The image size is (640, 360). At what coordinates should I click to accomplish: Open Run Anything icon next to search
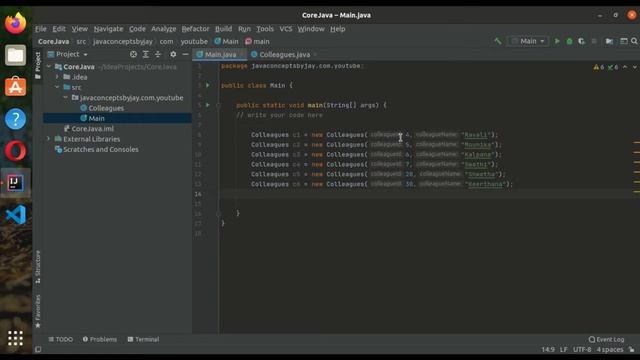pyautogui.click(x=624, y=41)
